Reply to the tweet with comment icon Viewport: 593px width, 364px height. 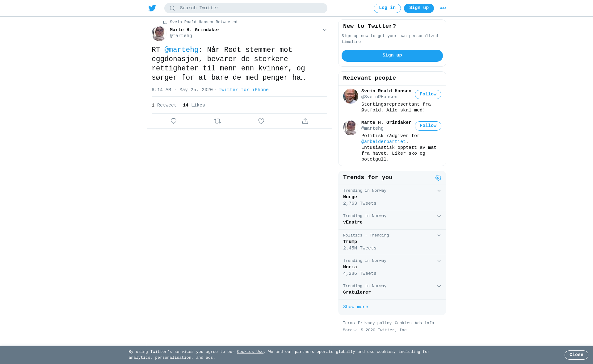[x=174, y=121]
